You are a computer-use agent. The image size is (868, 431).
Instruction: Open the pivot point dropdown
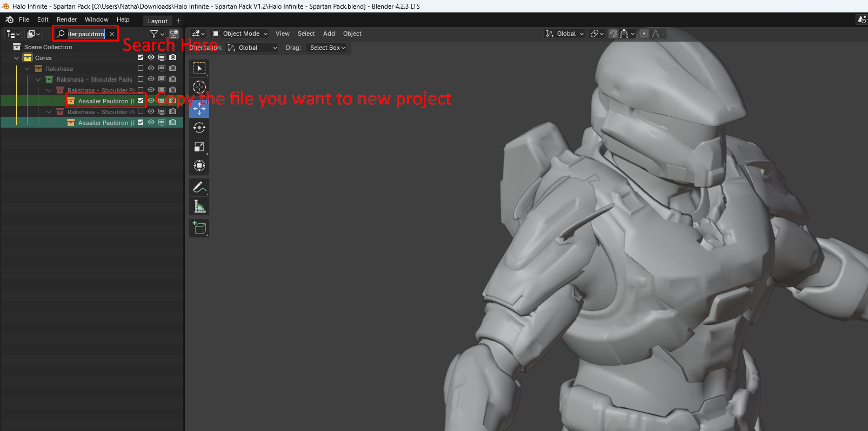click(597, 34)
